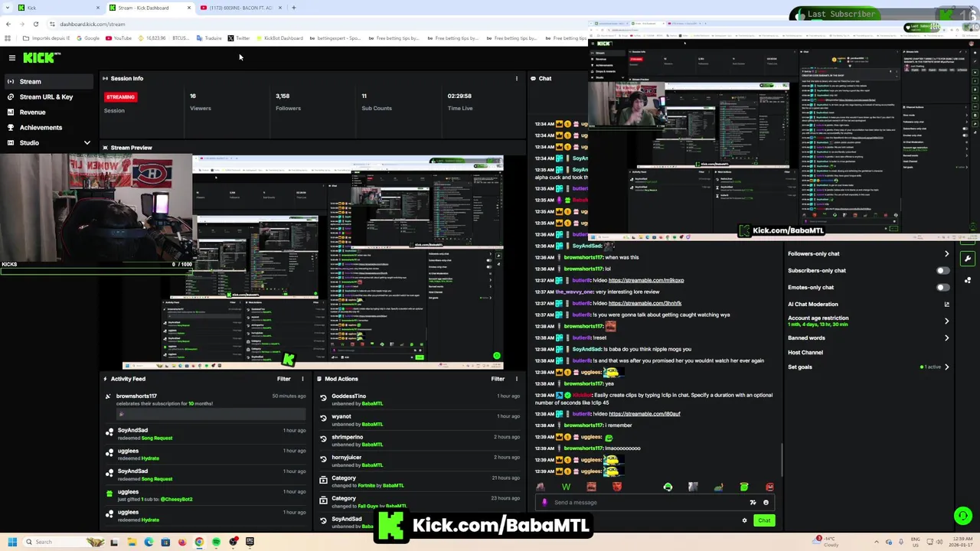This screenshot has width=980, height=551.
Task: Open Activity Feed Filter
Action: [283, 378]
